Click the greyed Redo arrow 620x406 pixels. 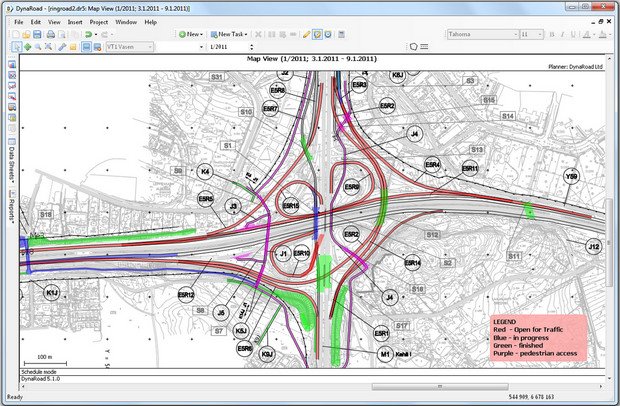tap(105, 34)
